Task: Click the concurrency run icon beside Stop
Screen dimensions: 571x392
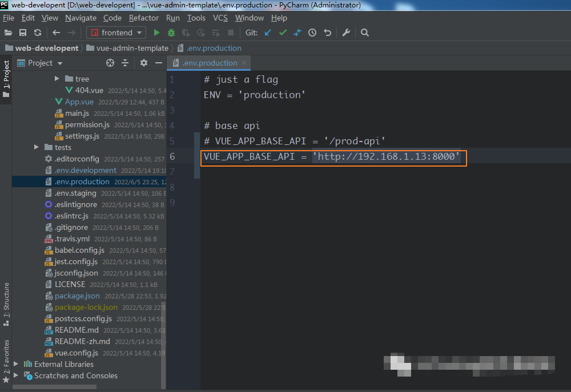Action: [216, 33]
